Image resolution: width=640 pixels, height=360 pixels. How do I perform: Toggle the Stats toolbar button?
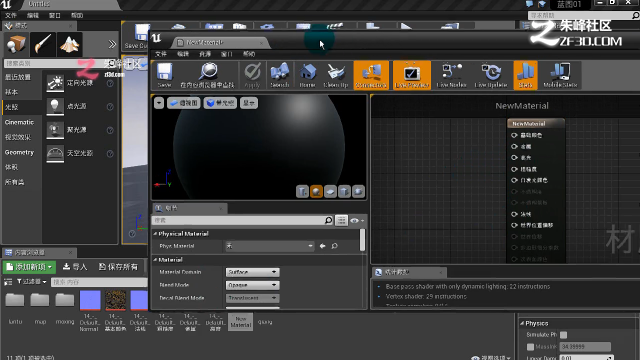(525, 75)
